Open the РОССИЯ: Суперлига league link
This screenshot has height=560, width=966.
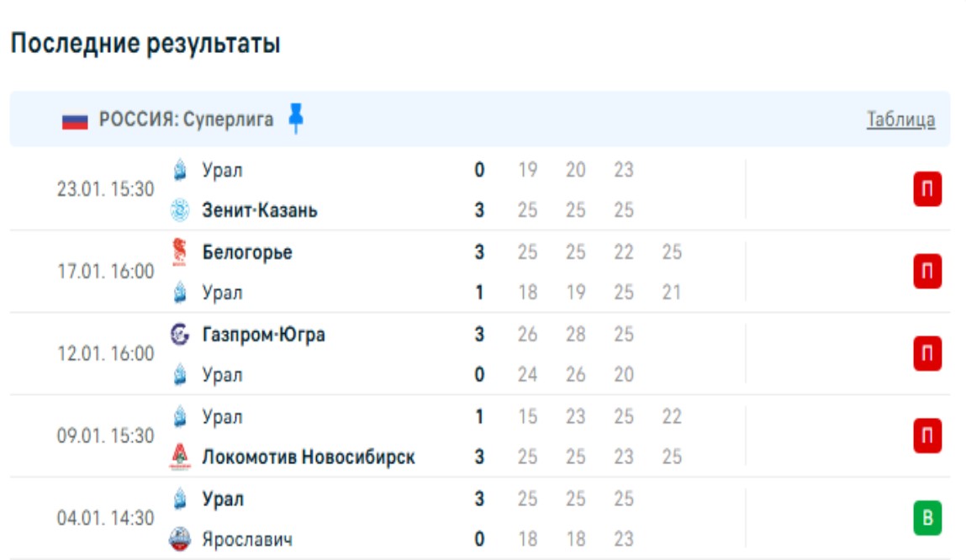(x=187, y=120)
